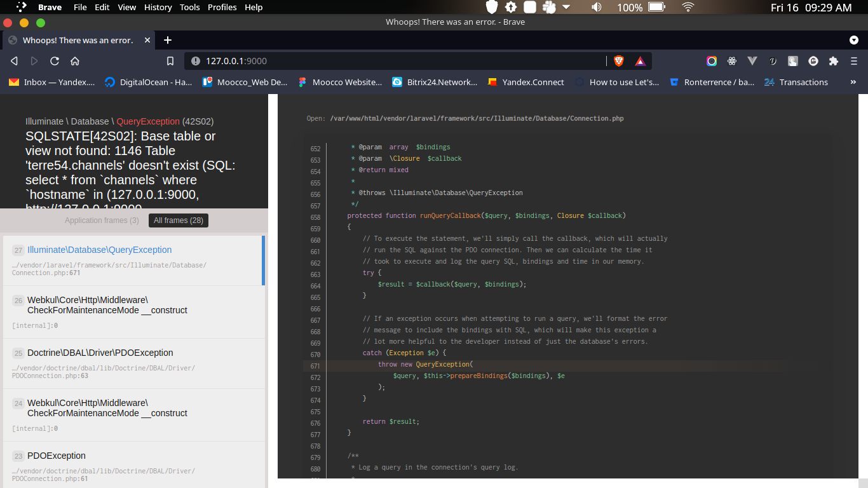Open How to use Let's... bookmark
The width and height of the screenshot is (868, 488).
point(617,82)
